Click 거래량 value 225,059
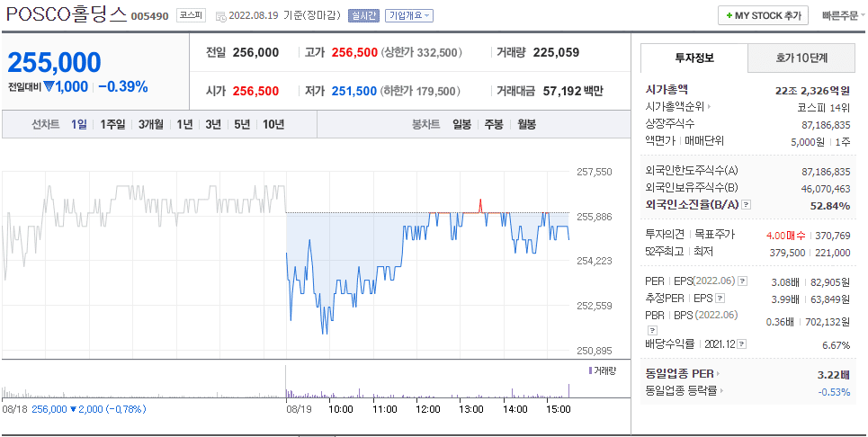The image size is (868, 437). [x=557, y=52]
